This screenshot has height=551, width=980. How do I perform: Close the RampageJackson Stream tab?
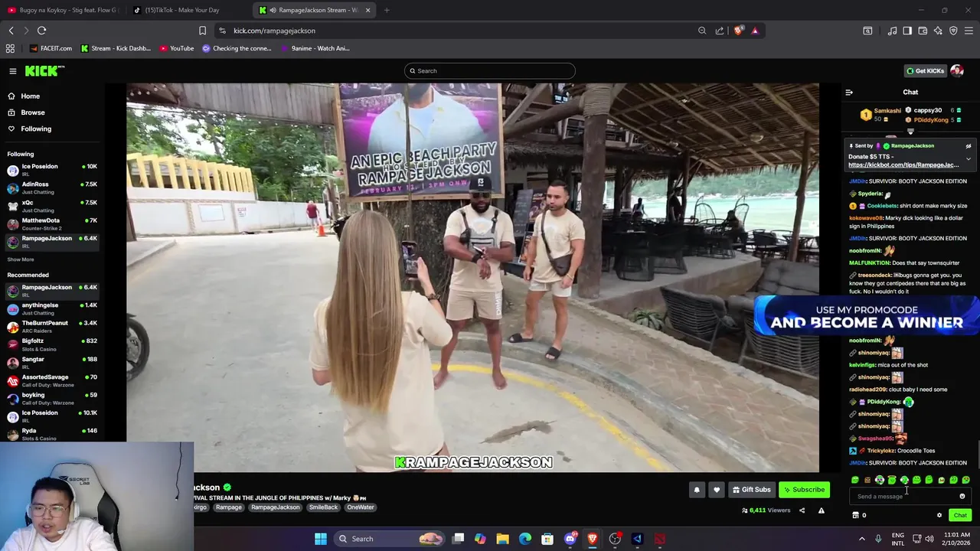(367, 10)
